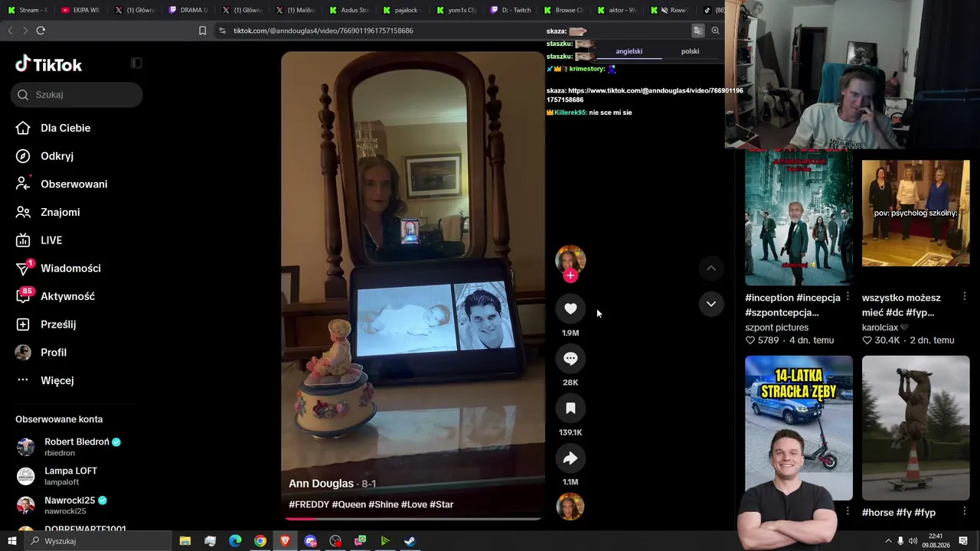Switch to the EKIPA browser tab
This screenshot has height=551, width=980.
tap(80, 10)
